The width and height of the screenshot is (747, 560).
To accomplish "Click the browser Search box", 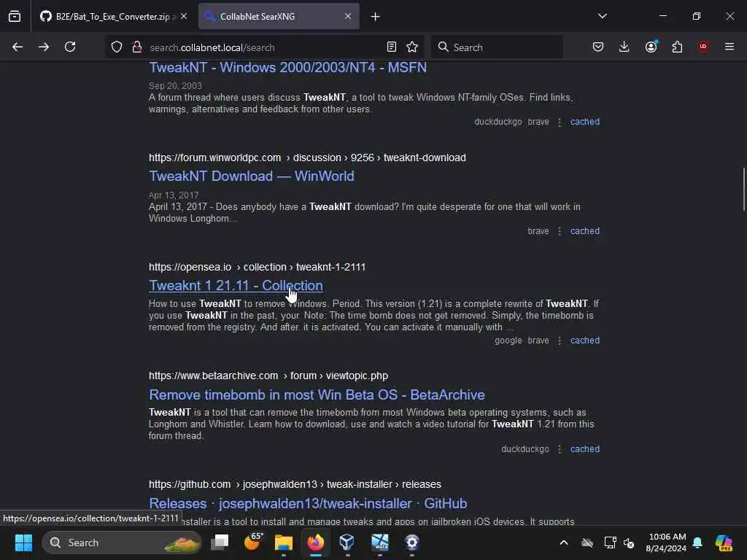I will (497, 47).
